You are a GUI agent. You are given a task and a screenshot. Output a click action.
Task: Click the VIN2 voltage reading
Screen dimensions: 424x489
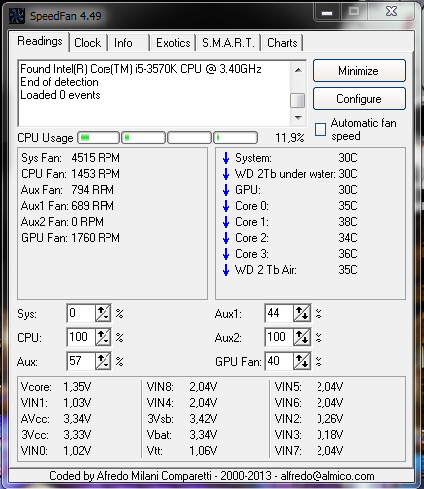(309, 419)
